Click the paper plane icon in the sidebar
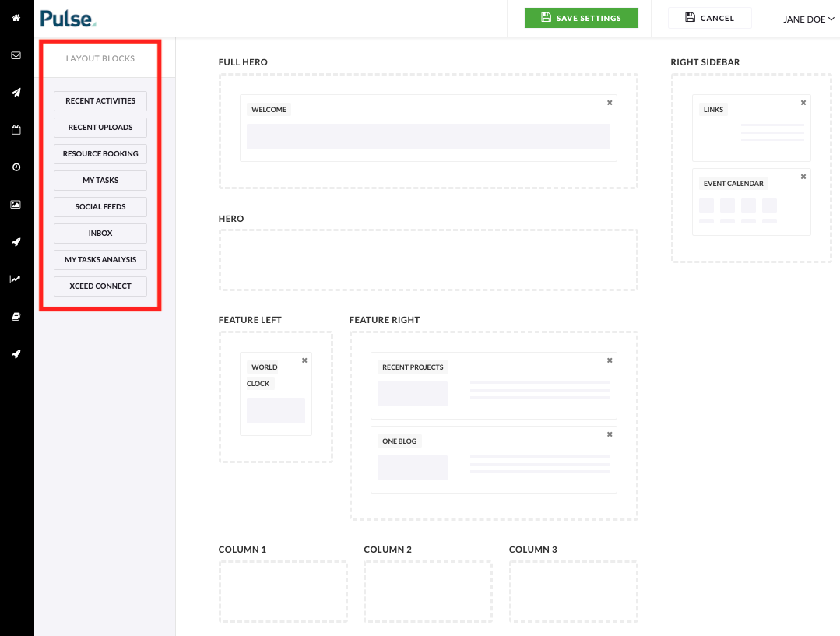 point(16,93)
